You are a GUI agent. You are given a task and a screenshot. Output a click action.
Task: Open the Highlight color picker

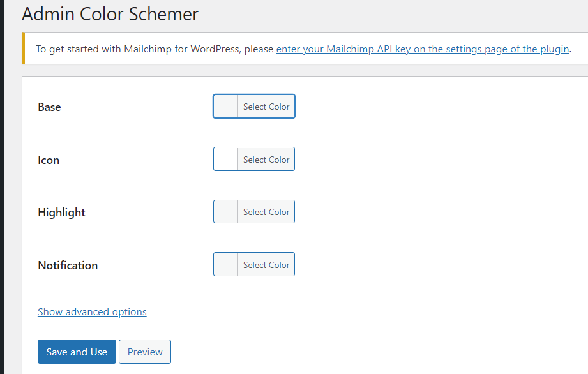[266, 211]
